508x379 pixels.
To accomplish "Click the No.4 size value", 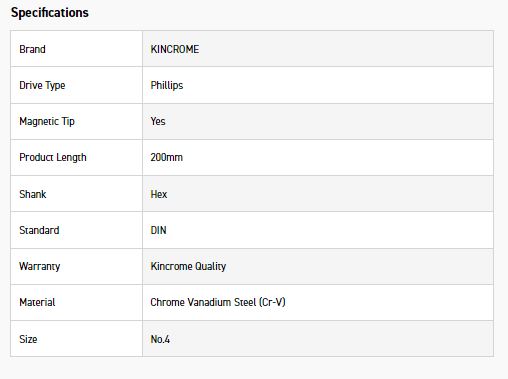I will (160, 339).
